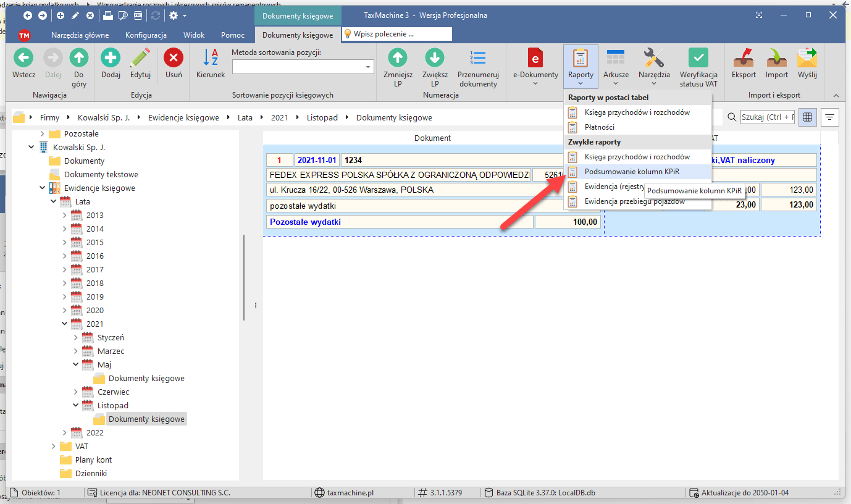Switch to the Konfiguracja ribbon tab
The height and width of the screenshot is (504, 851).
146,35
